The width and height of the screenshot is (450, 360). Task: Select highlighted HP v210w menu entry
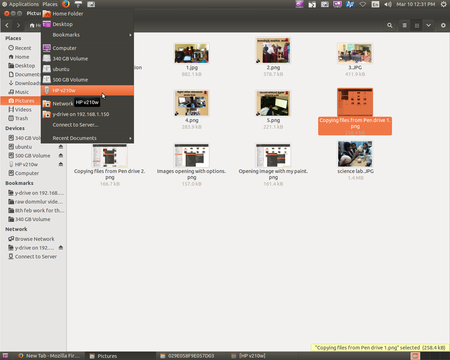point(87,90)
